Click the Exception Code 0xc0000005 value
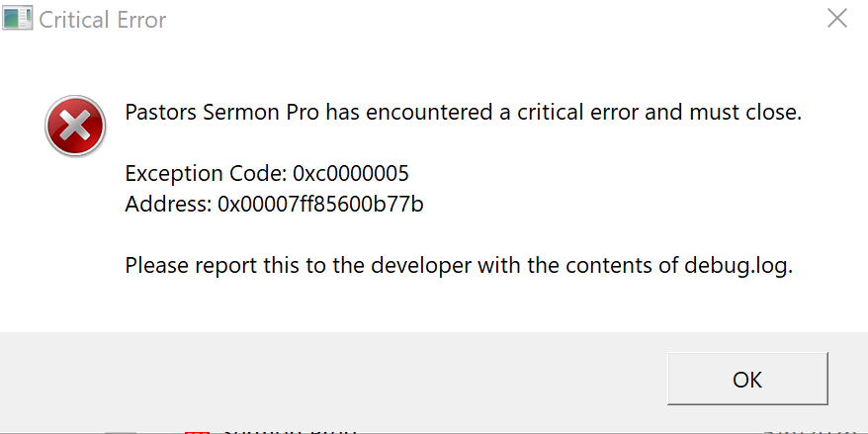This screenshot has height=434, width=868. [351, 174]
